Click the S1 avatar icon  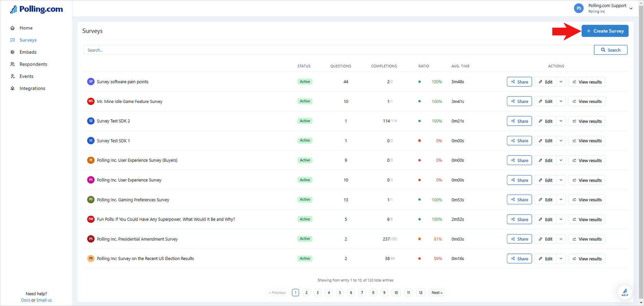tap(91, 140)
